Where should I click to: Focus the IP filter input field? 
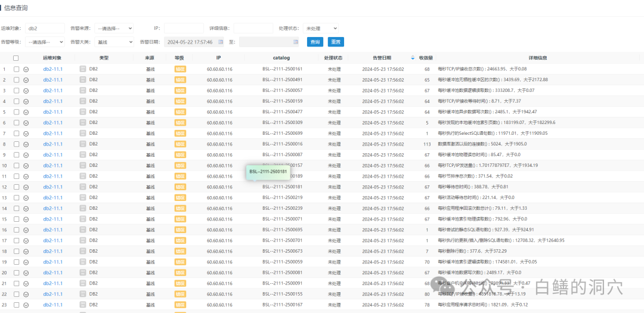[x=184, y=29]
